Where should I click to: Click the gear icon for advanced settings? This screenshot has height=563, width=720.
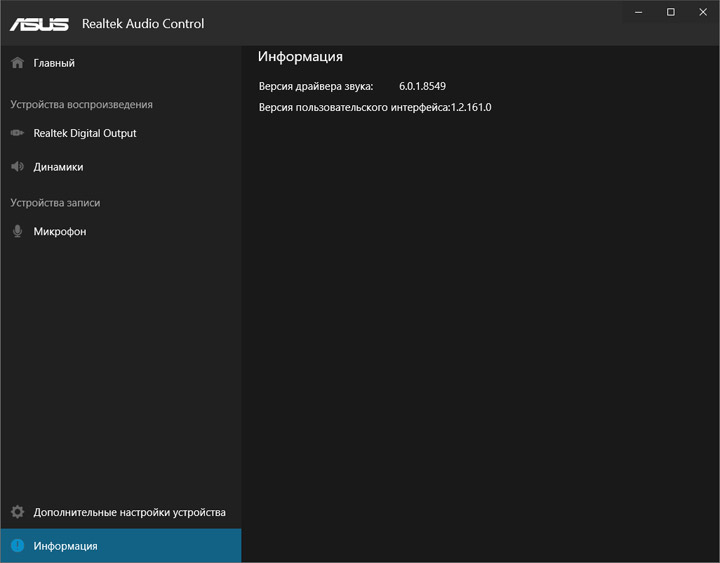[x=17, y=512]
